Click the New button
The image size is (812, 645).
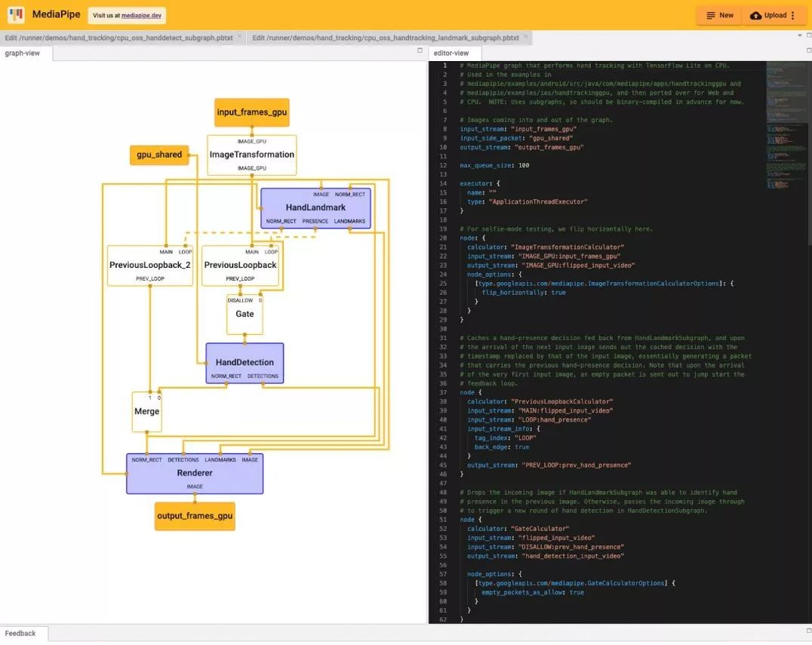pos(718,15)
